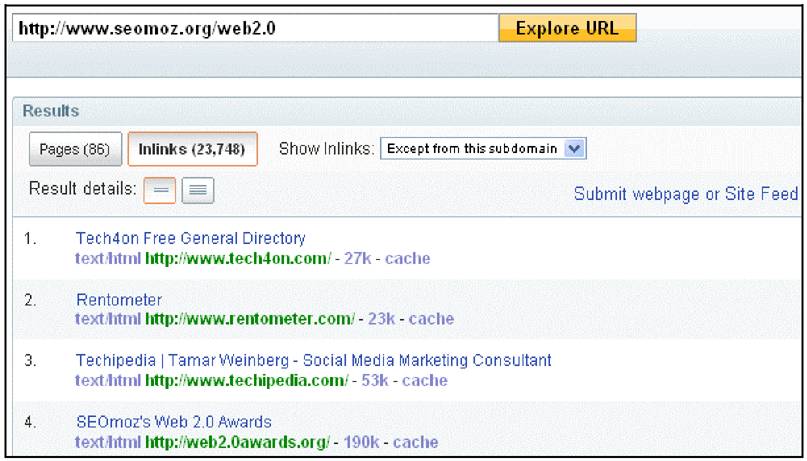Open Submit webpage or Site Feed link
This screenshot has height=461, width=807.
click(686, 194)
